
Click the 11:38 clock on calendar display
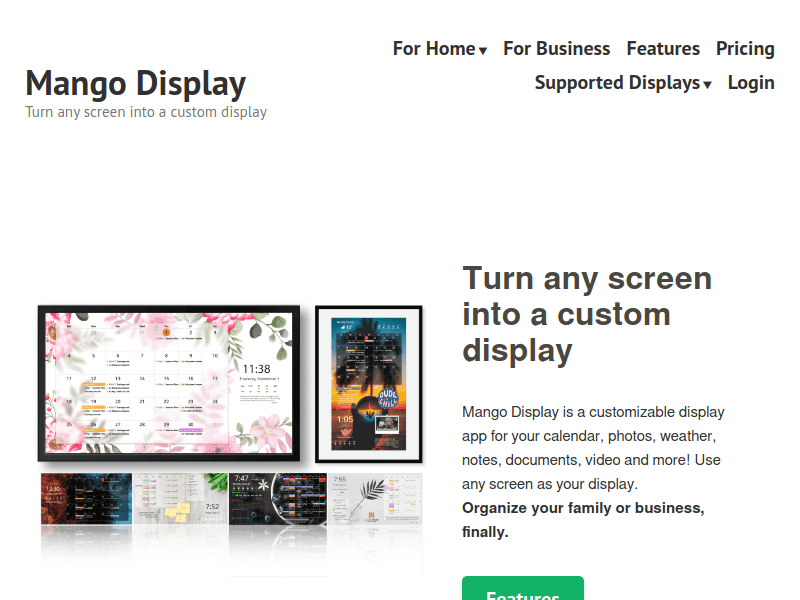(x=257, y=369)
